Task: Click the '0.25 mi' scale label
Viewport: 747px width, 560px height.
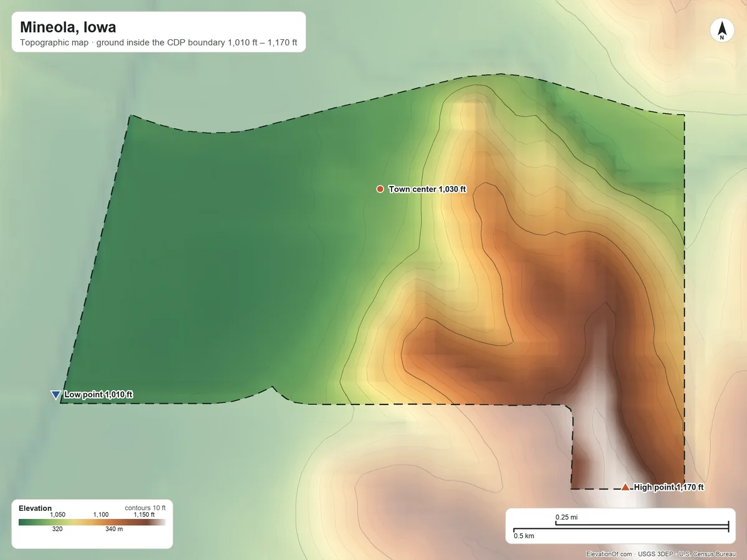Action: click(x=566, y=517)
